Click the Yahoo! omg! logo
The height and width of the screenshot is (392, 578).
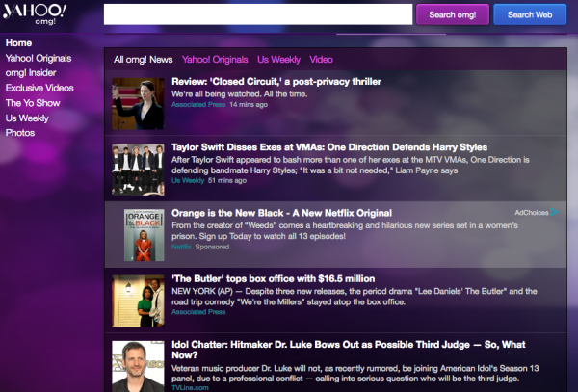(x=35, y=14)
